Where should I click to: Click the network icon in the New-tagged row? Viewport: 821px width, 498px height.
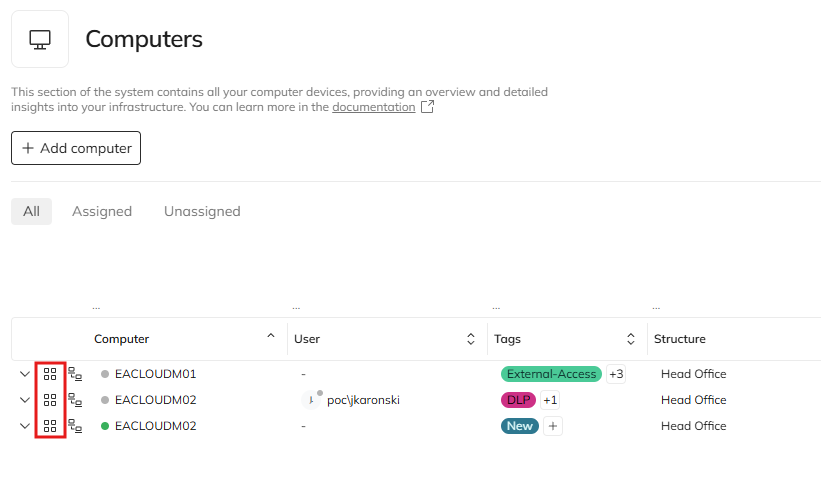pos(75,426)
